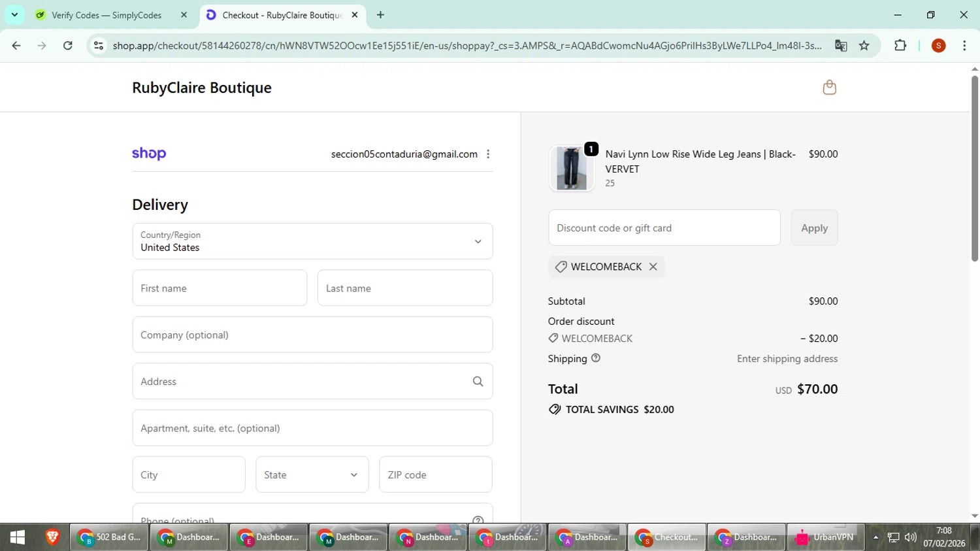Image resolution: width=980 pixels, height=551 pixels.
Task: Click the seccion05contaduria@gmail.com email text
Action: 404,154
